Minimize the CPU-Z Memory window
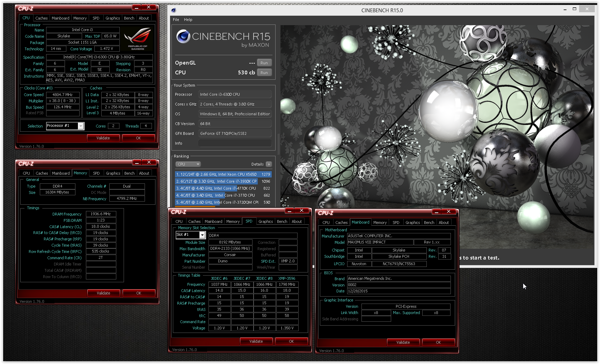The image size is (600, 364). (137, 162)
